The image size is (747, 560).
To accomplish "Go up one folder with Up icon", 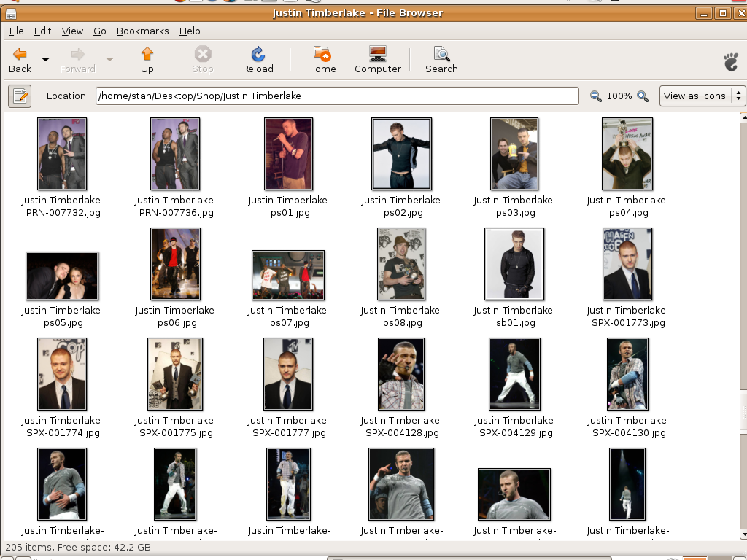I will tap(147, 54).
